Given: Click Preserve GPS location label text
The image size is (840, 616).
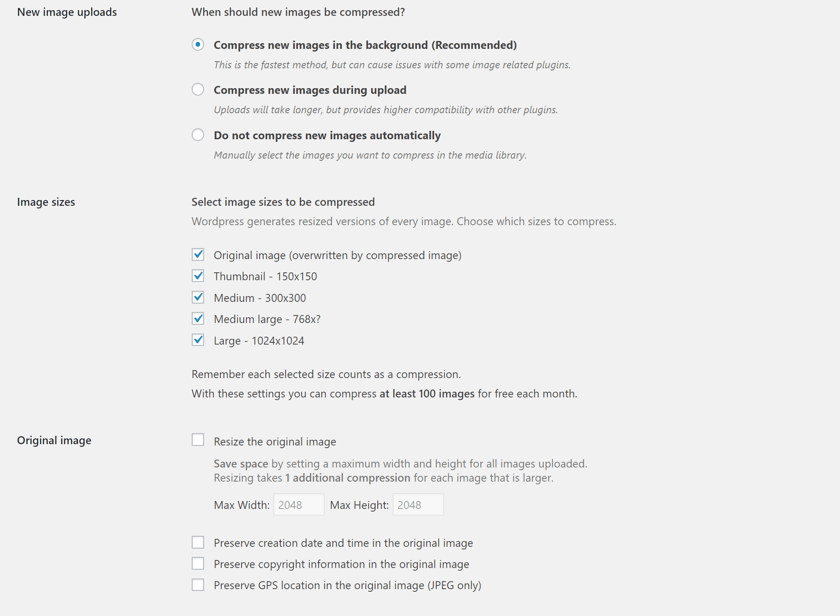Looking at the screenshot, I should click(347, 586).
